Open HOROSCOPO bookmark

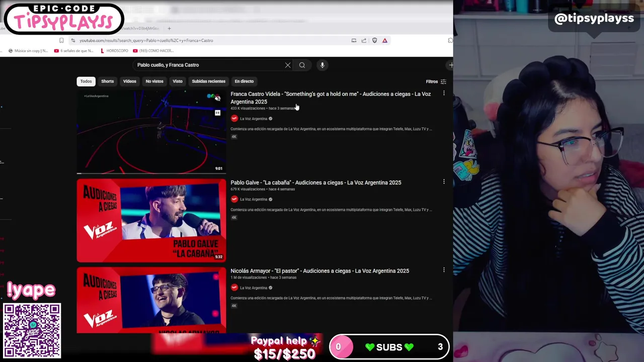[114, 51]
